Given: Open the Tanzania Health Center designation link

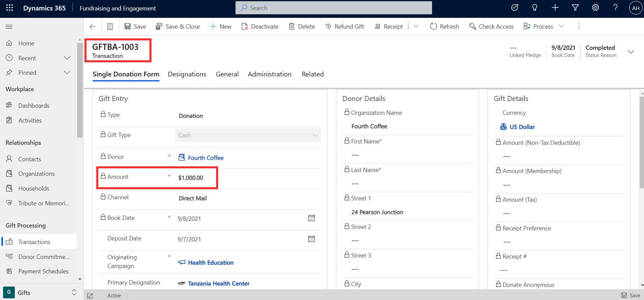Looking at the screenshot, I should tap(218, 284).
